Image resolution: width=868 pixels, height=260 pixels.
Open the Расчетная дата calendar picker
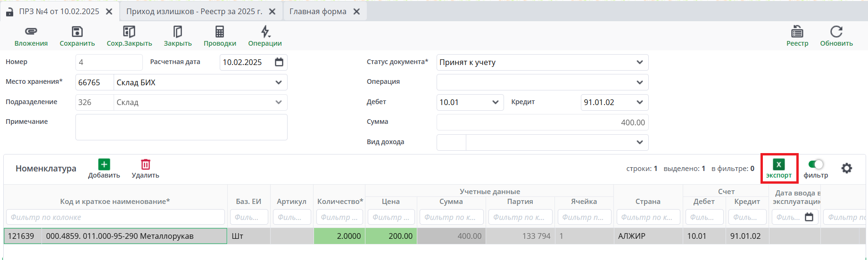(279, 62)
